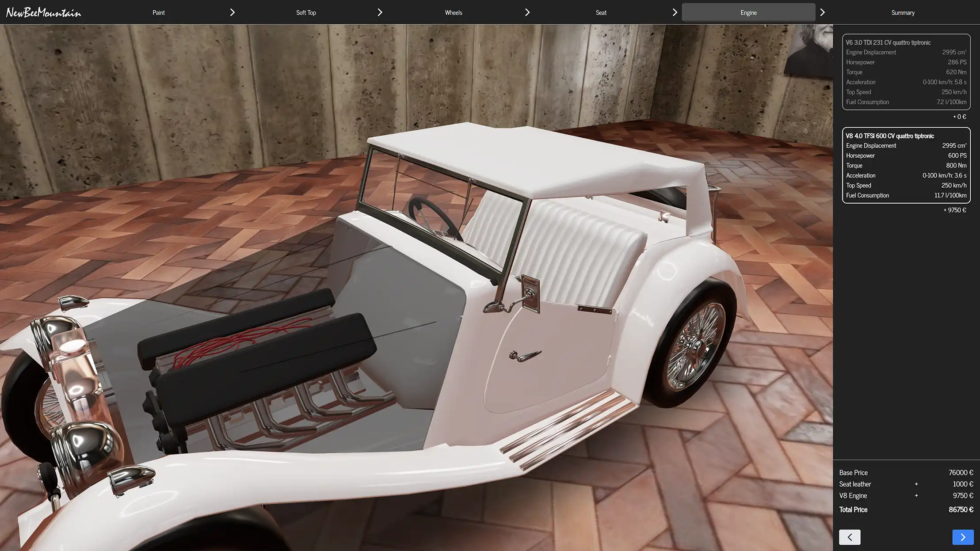Click chevron arrow after Seat

[x=675, y=12]
